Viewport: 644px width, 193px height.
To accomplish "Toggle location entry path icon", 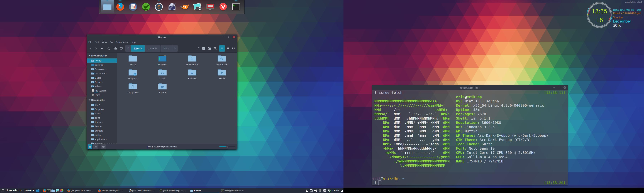I will (198, 48).
